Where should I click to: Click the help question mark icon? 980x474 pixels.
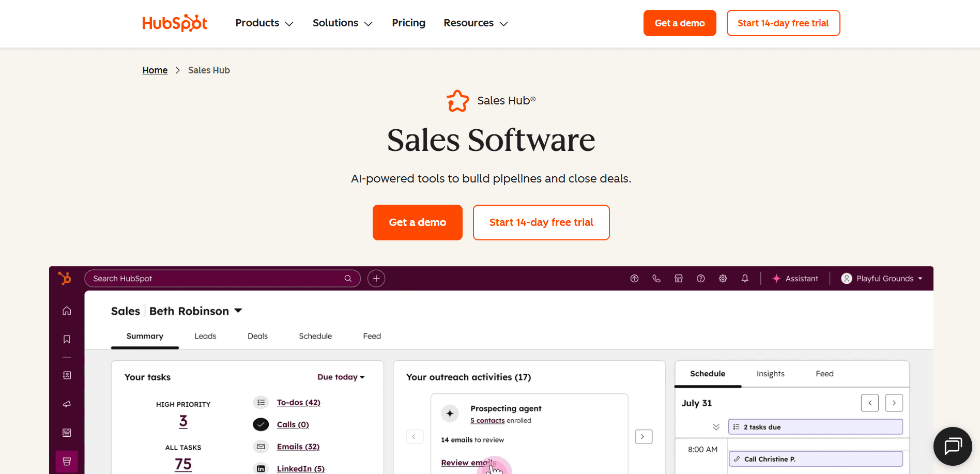coord(700,279)
